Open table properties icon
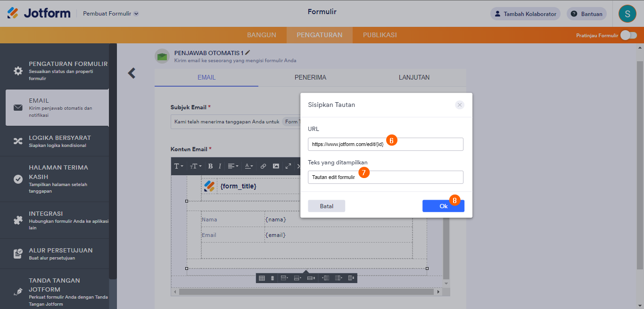Image resolution: width=644 pixels, height=309 pixels. [262, 278]
